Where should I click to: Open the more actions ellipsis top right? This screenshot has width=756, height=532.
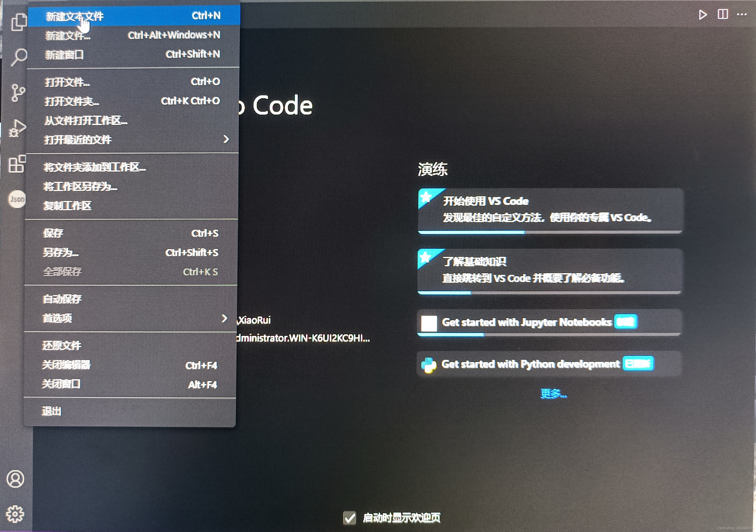[x=742, y=14]
